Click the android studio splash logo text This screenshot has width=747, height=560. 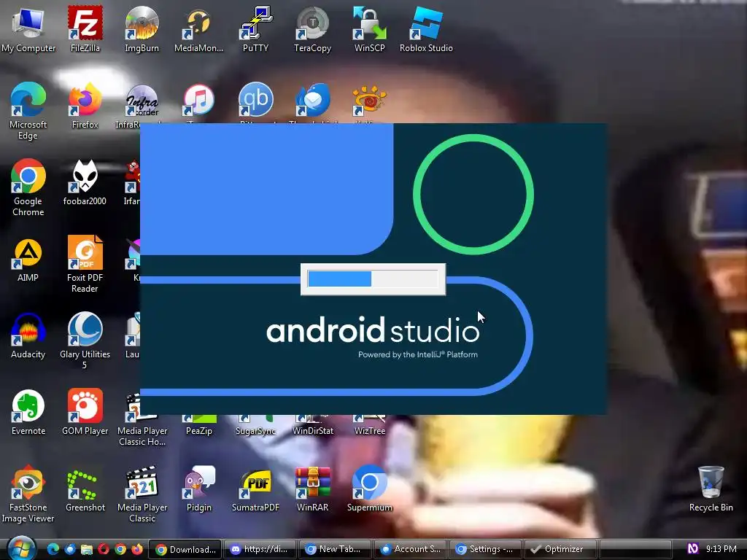pyautogui.click(x=373, y=330)
